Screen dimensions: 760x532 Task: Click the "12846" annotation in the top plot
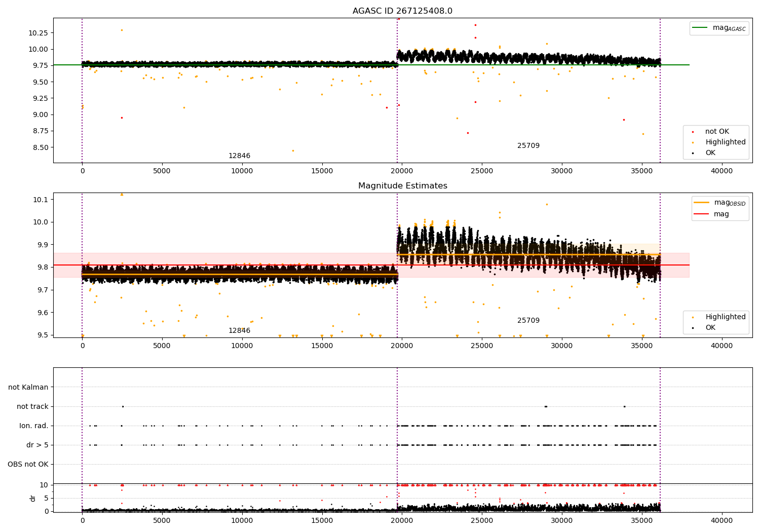239,156
